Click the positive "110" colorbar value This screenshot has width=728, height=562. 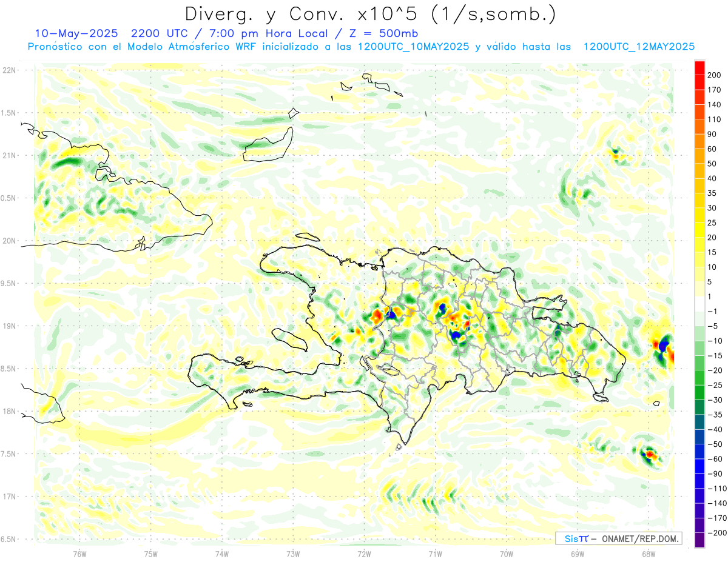pyautogui.click(x=714, y=119)
